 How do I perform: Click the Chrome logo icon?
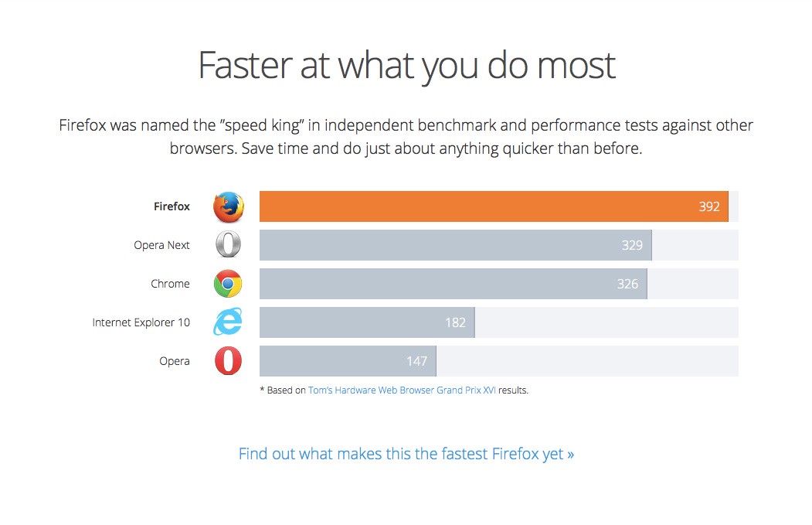pos(228,284)
